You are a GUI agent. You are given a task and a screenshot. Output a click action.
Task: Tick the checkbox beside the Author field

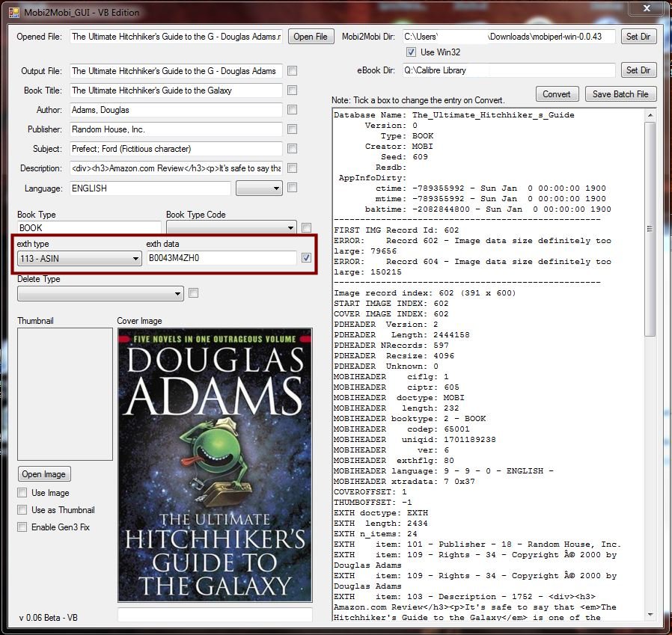pos(293,110)
